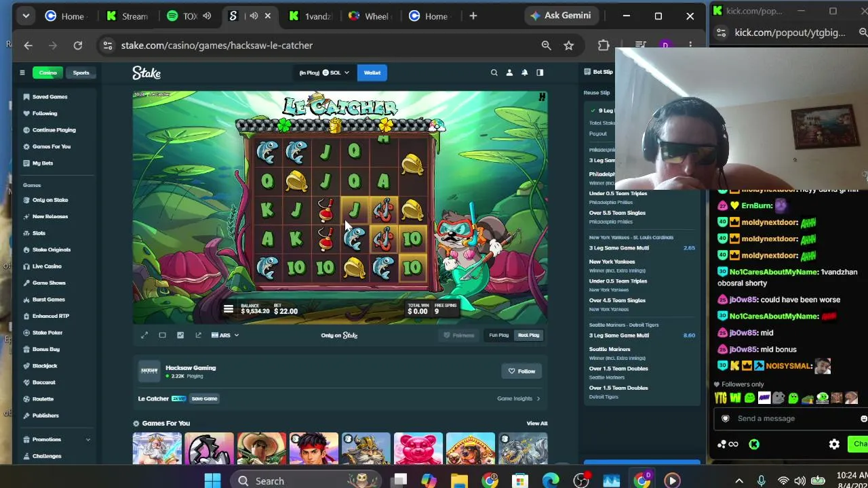Open Slots in the sidebar

point(39,233)
